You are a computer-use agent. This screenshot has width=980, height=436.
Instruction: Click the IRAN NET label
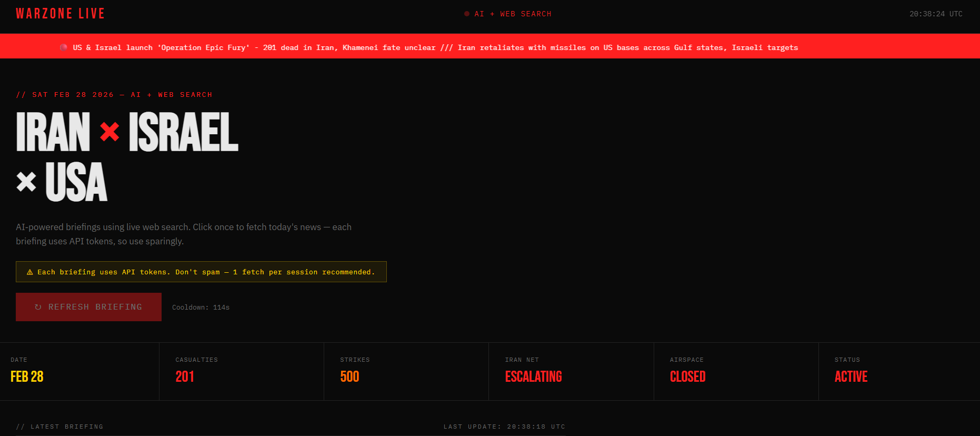click(522, 360)
